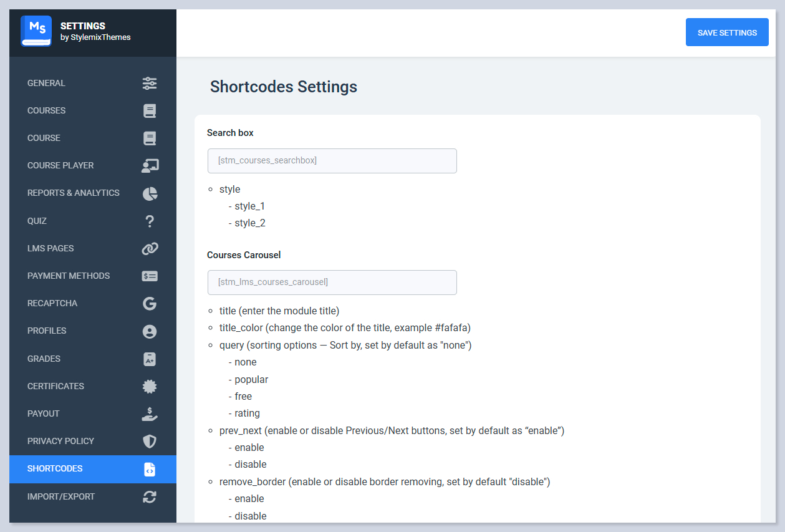Open the Payment Methods settings section
The height and width of the screenshot is (532, 785).
pos(69,276)
